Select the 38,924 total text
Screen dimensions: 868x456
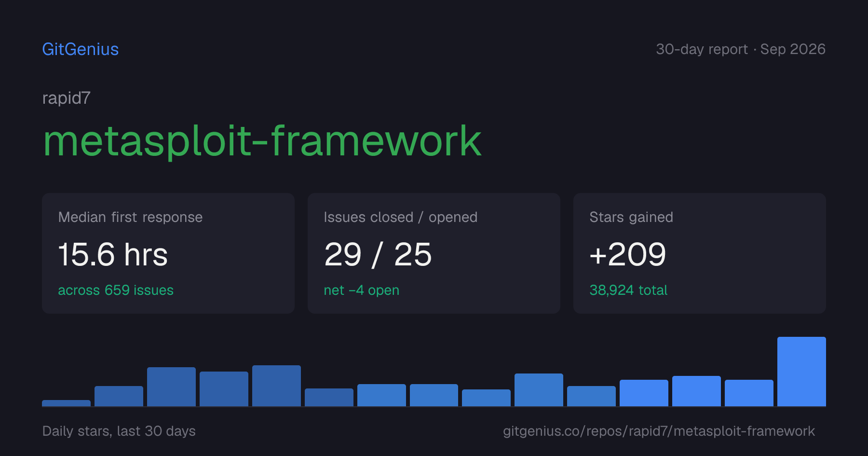pos(628,290)
